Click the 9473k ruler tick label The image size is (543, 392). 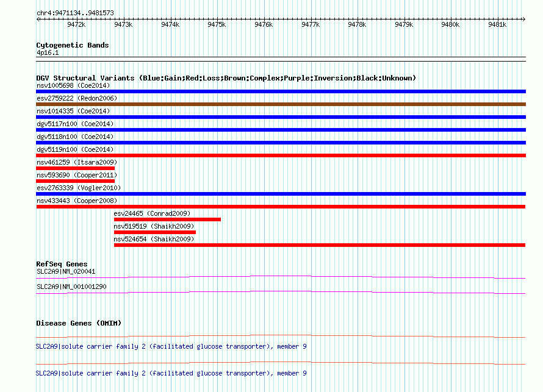pos(123,24)
